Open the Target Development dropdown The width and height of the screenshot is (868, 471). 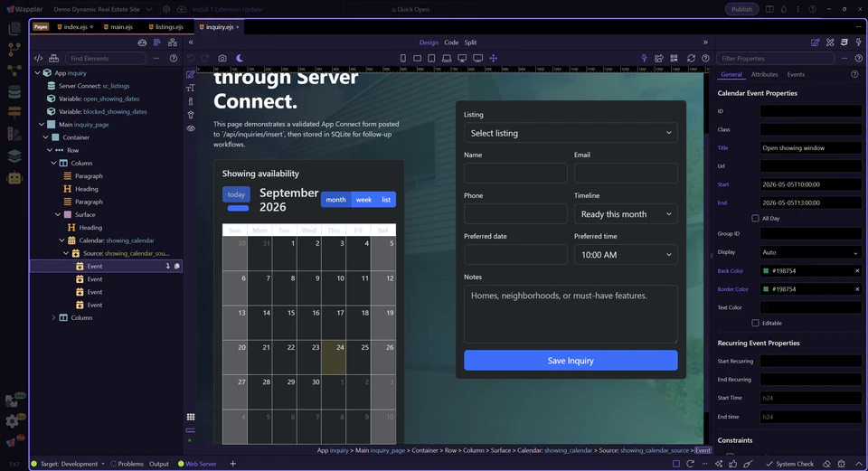[x=72, y=464]
